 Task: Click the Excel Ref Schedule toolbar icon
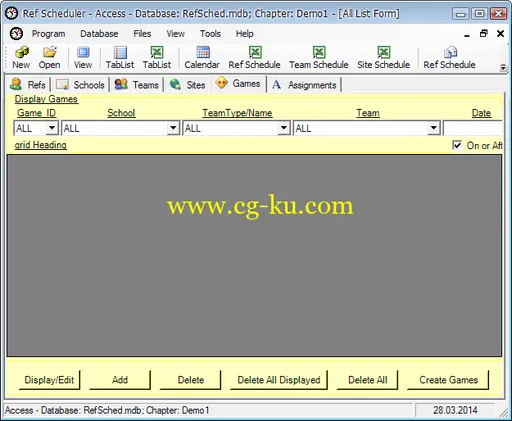(255, 52)
